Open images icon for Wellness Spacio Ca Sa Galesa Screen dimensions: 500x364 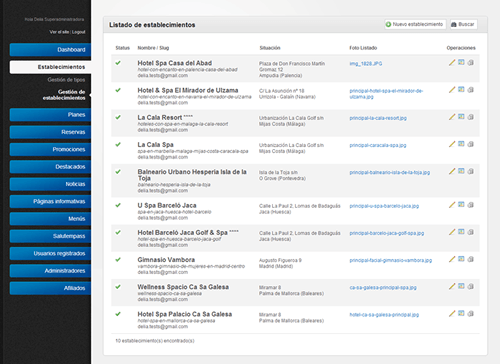461,286
